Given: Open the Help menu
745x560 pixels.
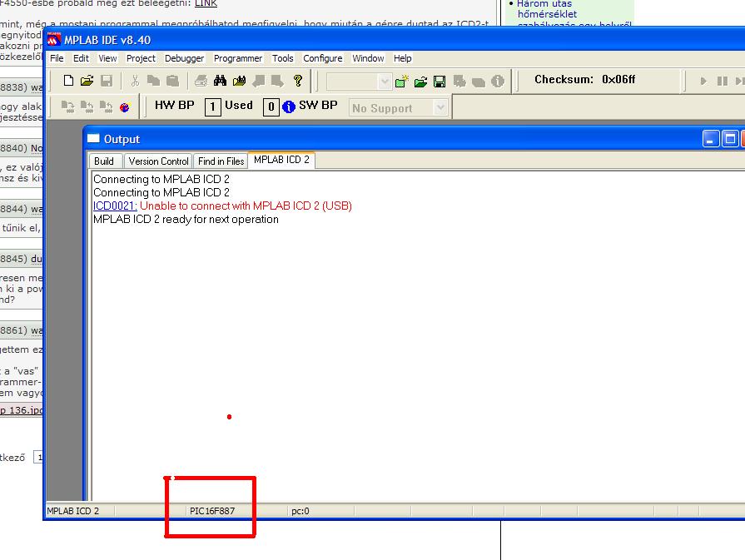Looking at the screenshot, I should (402, 58).
